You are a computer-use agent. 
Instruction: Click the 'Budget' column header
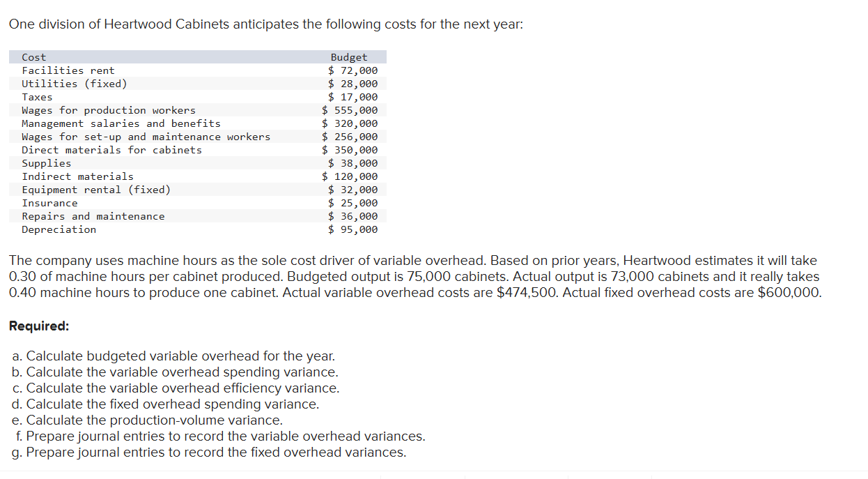[x=349, y=57]
